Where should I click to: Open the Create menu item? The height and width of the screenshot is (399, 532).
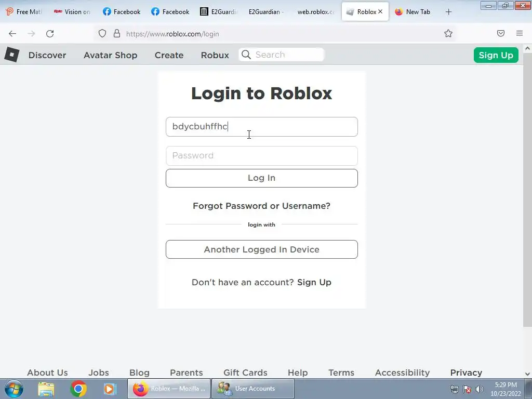pyautogui.click(x=169, y=55)
